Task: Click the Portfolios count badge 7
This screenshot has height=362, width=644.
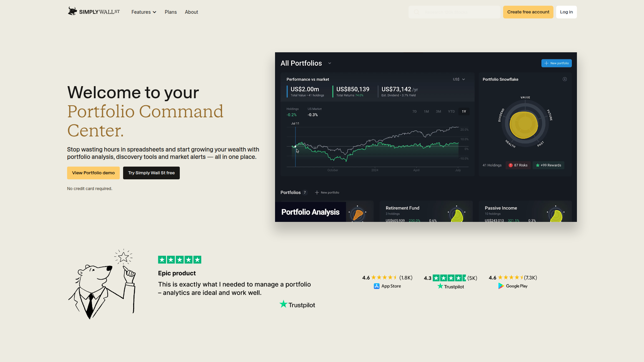Action: pos(305,193)
